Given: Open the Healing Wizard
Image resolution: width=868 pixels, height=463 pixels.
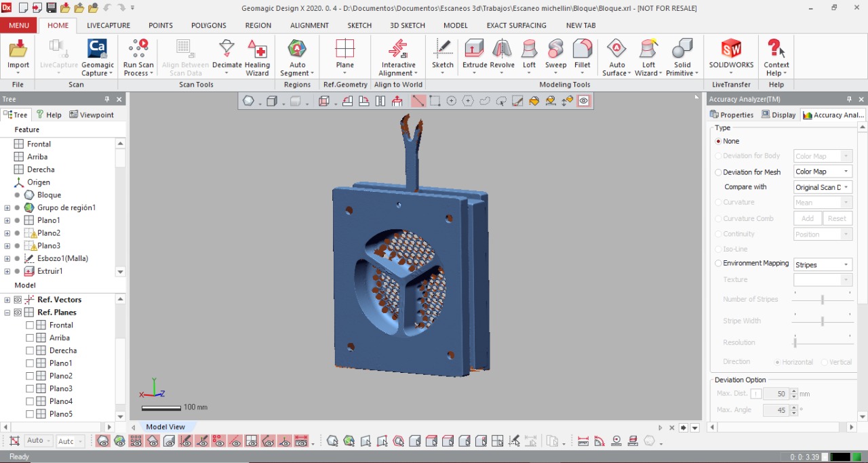Looking at the screenshot, I should (257, 58).
